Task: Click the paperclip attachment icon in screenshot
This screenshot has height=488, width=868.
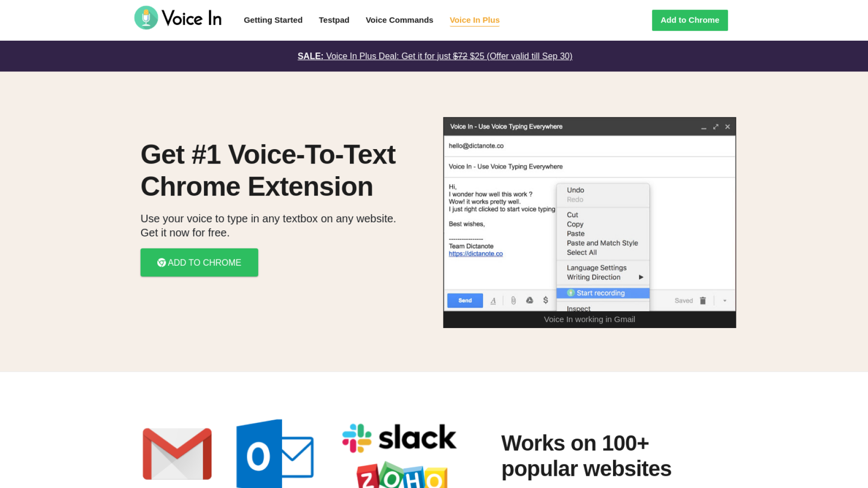Action: tap(514, 300)
